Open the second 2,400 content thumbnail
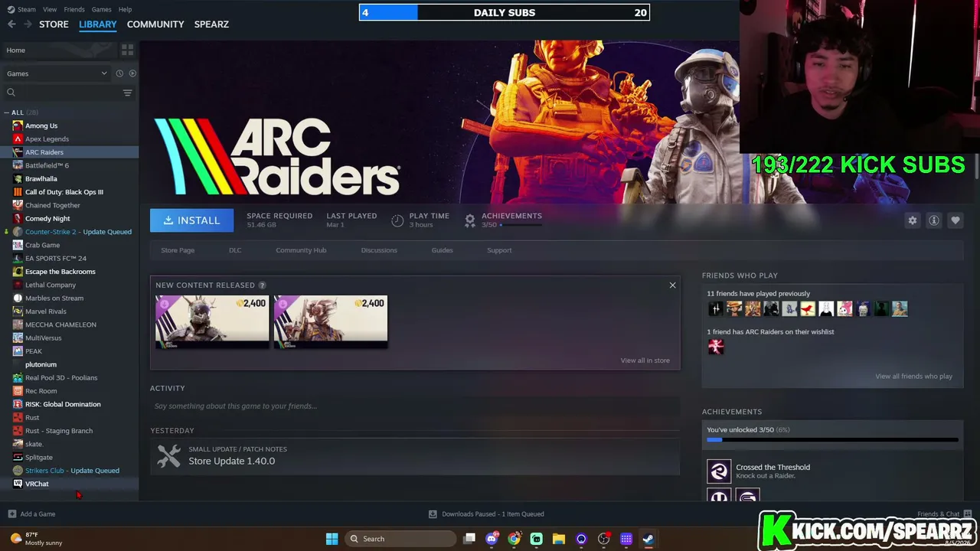 331,321
